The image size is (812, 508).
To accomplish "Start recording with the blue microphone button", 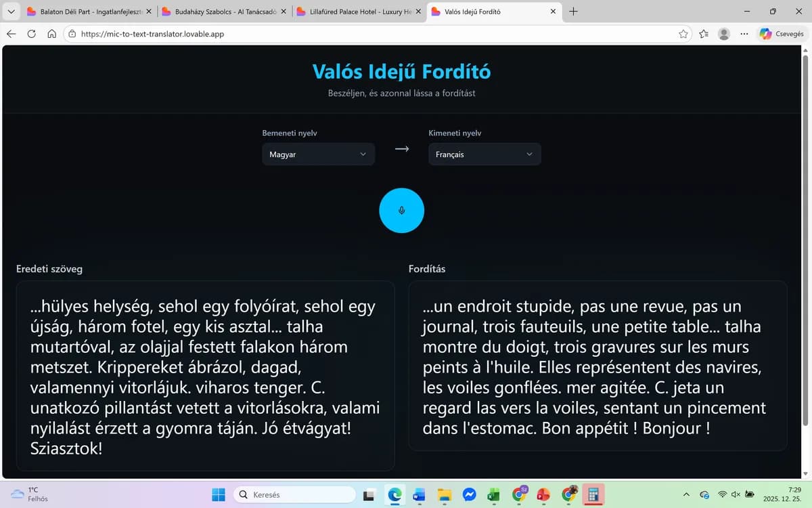I will click(401, 211).
